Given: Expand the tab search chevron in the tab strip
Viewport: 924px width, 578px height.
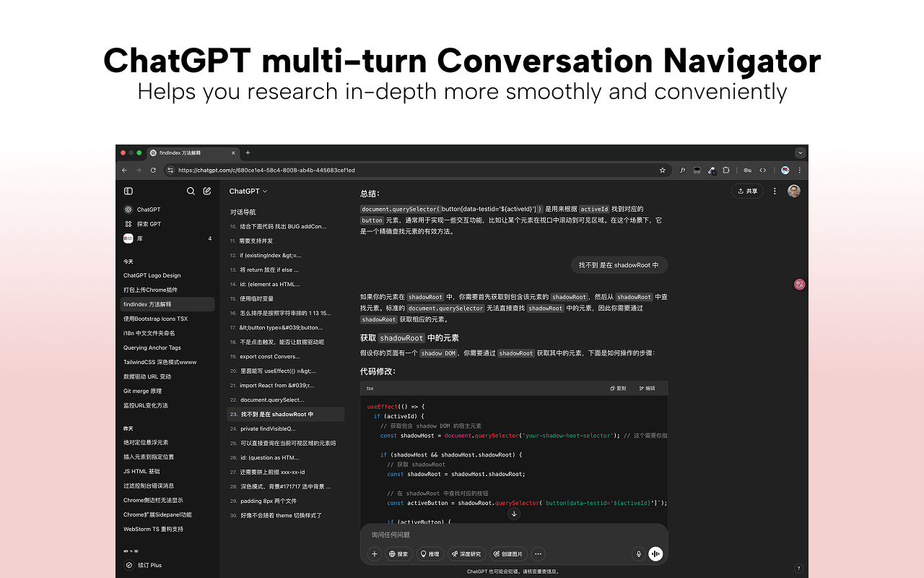Looking at the screenshot, I should pos(800,152).
